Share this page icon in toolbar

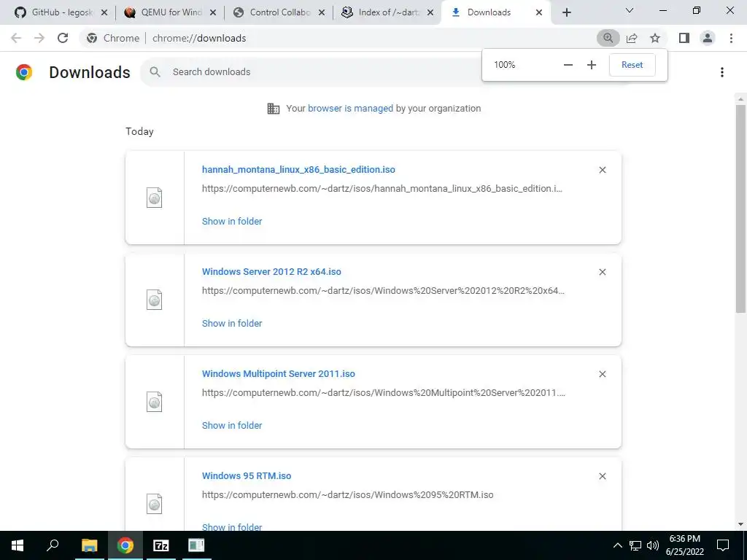(632, 38)
